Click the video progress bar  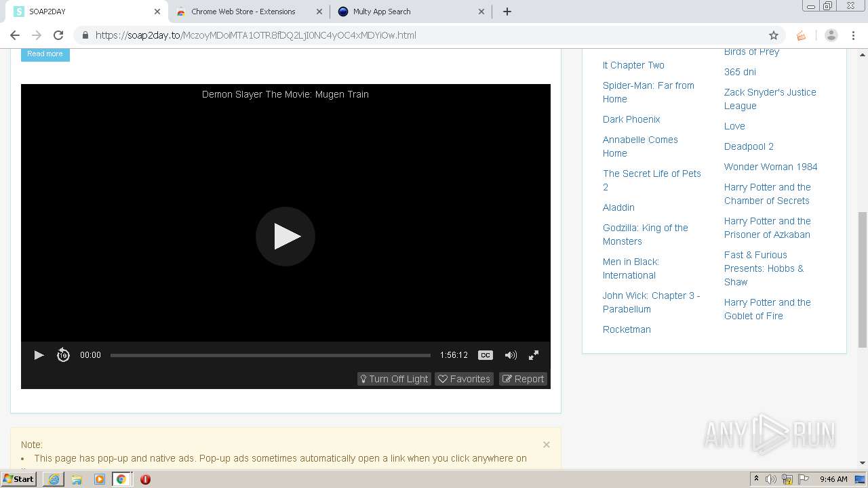271,355
